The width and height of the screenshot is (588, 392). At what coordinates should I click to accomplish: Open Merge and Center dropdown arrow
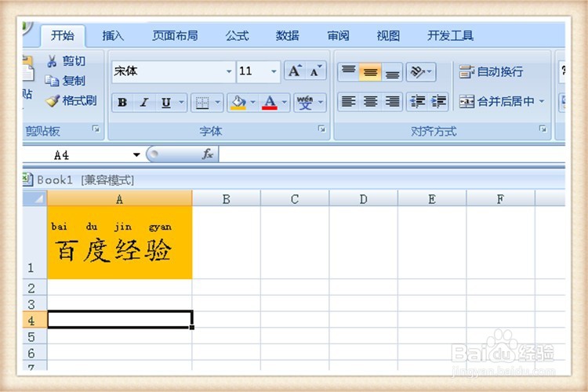[x=542, y=101]
